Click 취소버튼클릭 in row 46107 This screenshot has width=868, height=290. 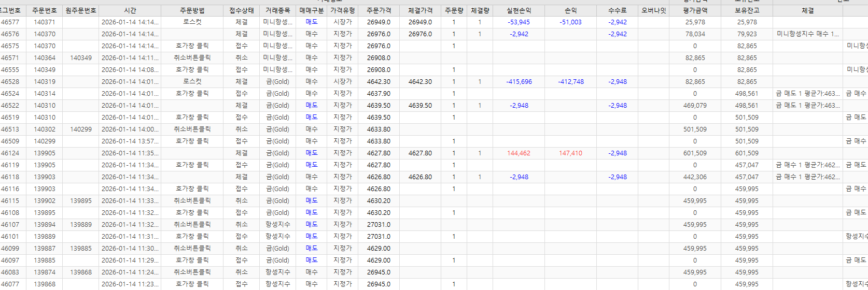click(192, 225)
